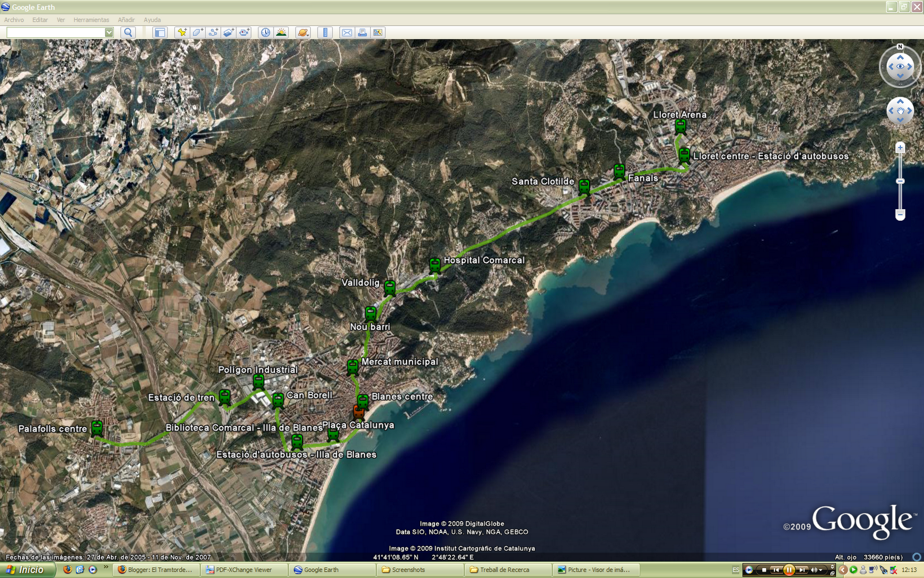Open the Herramientas menu
This screenshot has width=924, height=578.
click(91, 20)
